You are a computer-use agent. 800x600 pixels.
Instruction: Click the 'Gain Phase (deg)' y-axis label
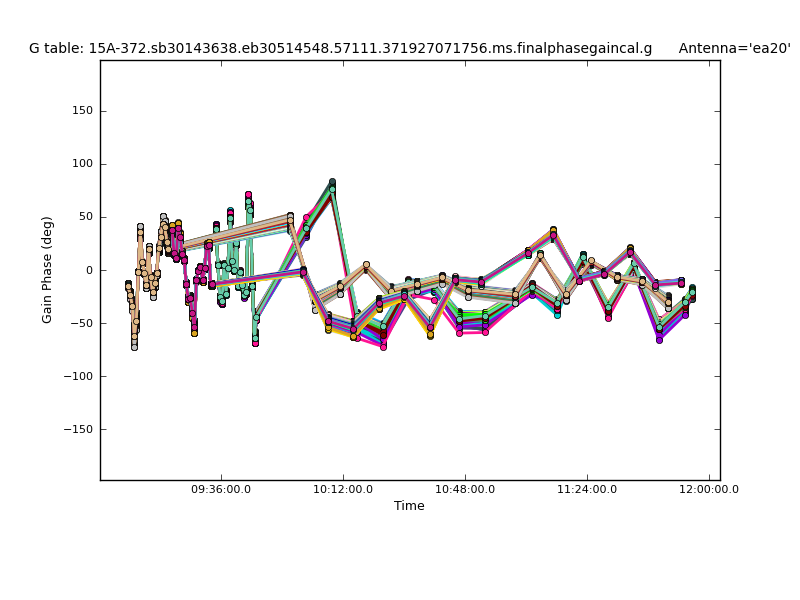(47, 270)
